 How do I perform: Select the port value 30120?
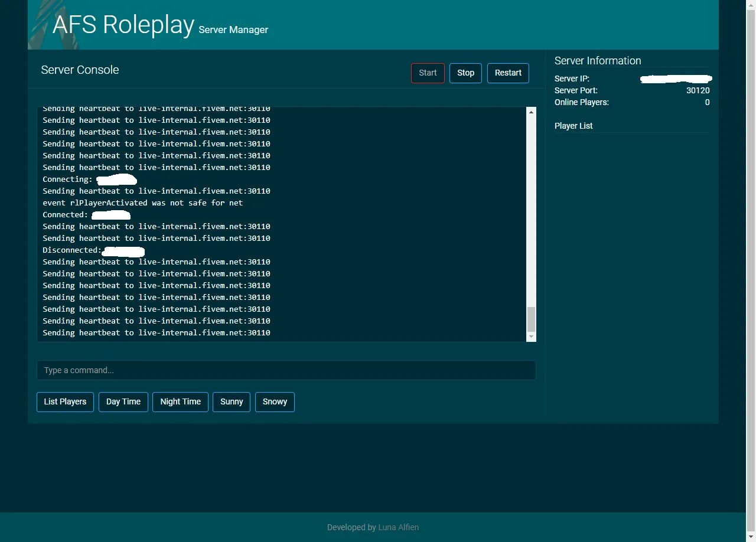coord(698,90)
